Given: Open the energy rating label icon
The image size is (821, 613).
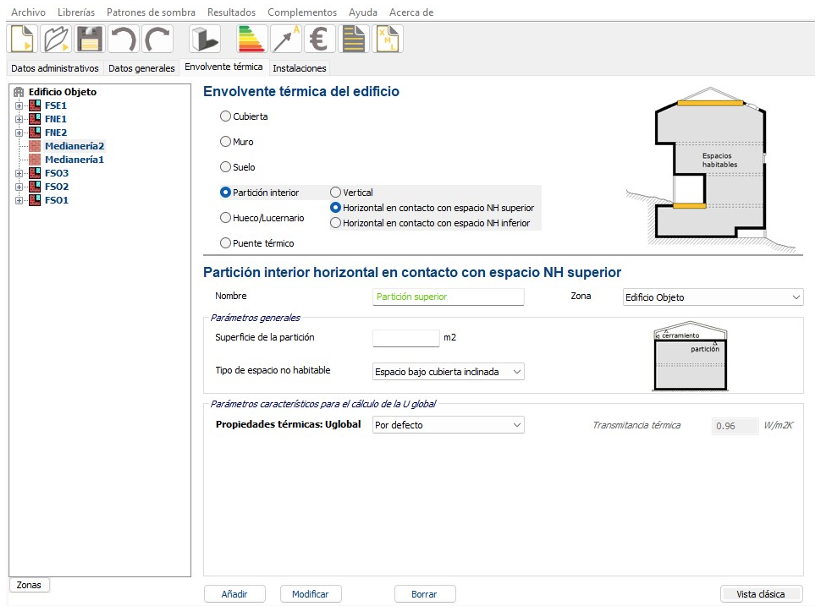Looking at the screenshot, I should point(251,39).
